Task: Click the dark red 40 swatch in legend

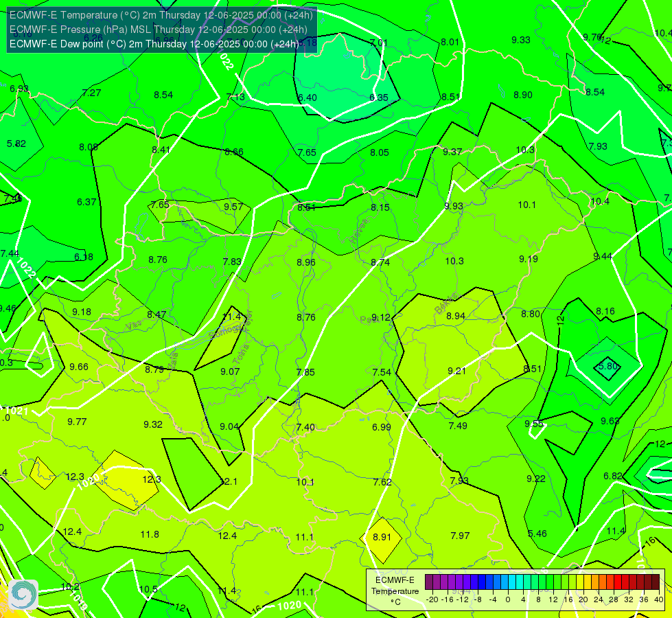Action: point(656,582)
